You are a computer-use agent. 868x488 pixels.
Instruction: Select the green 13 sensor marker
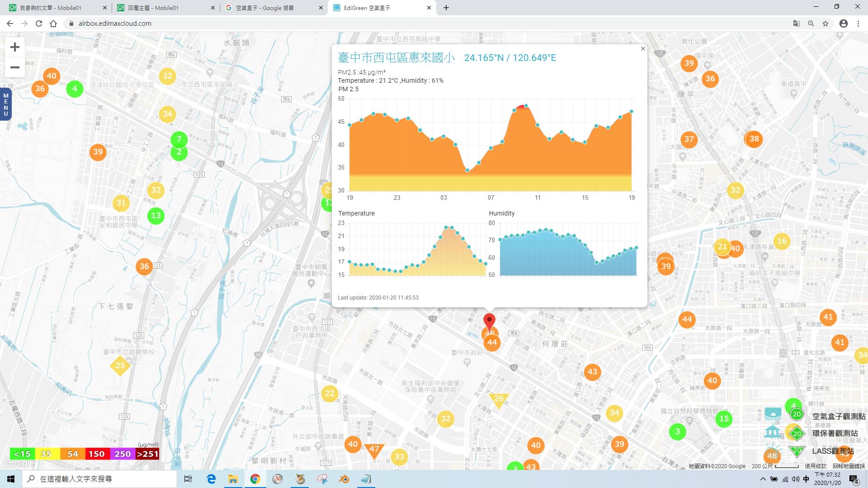coord(156,216)
